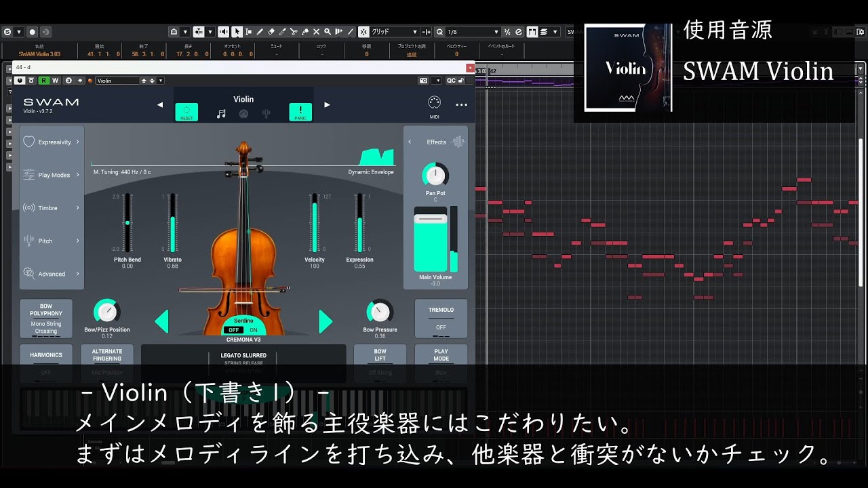Collapse the Effects panel chevron
The image size is (868, 488).
click(410, 142)
